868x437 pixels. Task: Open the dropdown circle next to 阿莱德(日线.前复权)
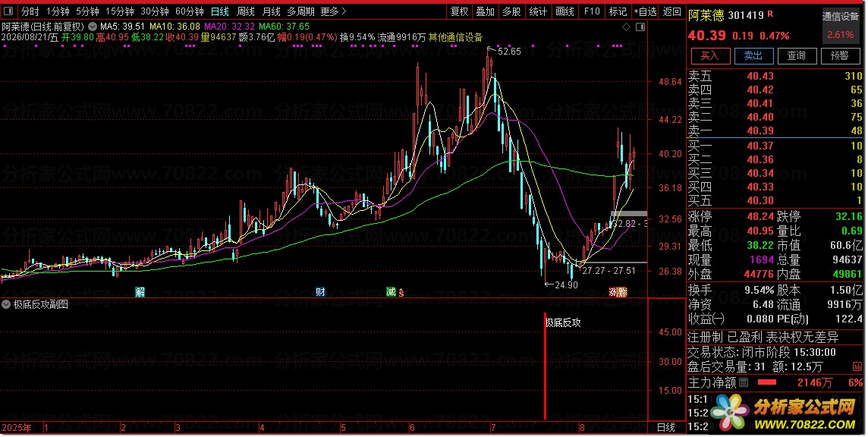[93, 27]
